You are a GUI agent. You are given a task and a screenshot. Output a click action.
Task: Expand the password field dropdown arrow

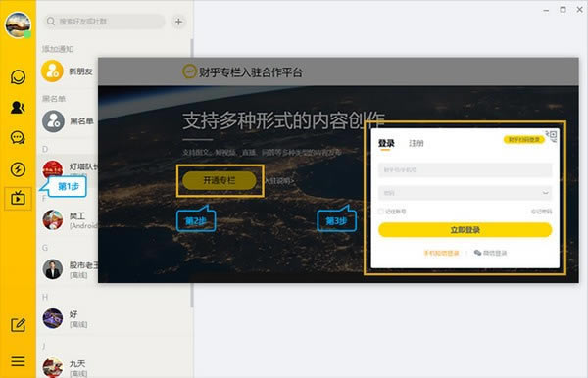545,193
